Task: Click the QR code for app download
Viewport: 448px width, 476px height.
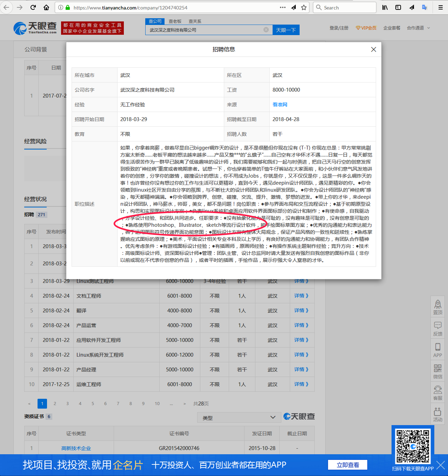Action: pyautogui.click(x=413, y=446)
